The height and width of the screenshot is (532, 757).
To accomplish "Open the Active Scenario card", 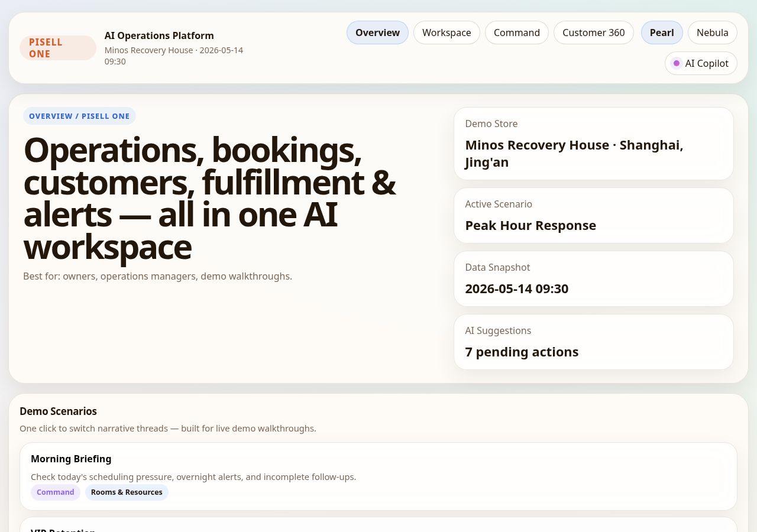I will 594,215.
